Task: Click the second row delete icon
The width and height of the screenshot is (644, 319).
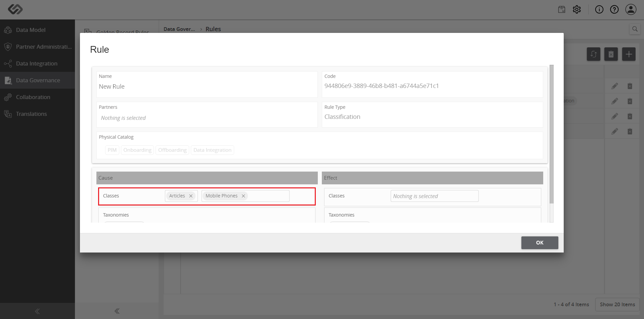Action: pos(630,101)
